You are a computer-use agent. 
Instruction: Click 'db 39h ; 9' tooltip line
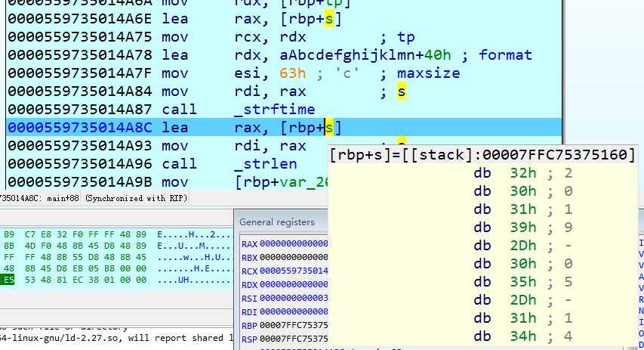pos(523,228)
